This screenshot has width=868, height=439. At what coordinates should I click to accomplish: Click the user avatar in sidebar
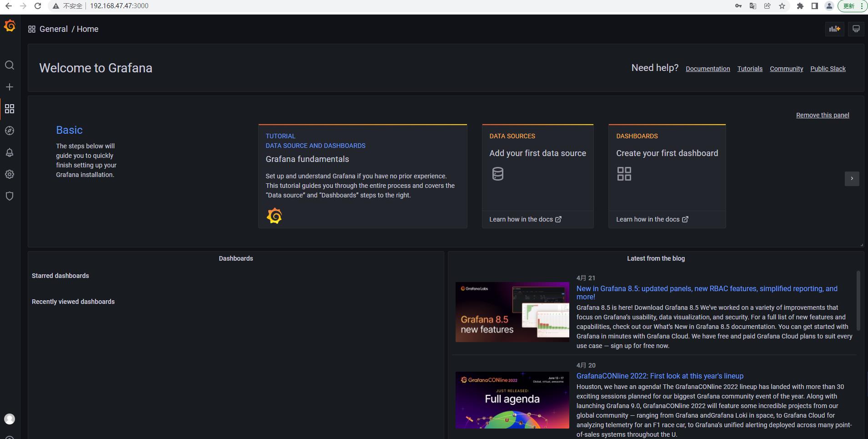(x=10, y=419)
